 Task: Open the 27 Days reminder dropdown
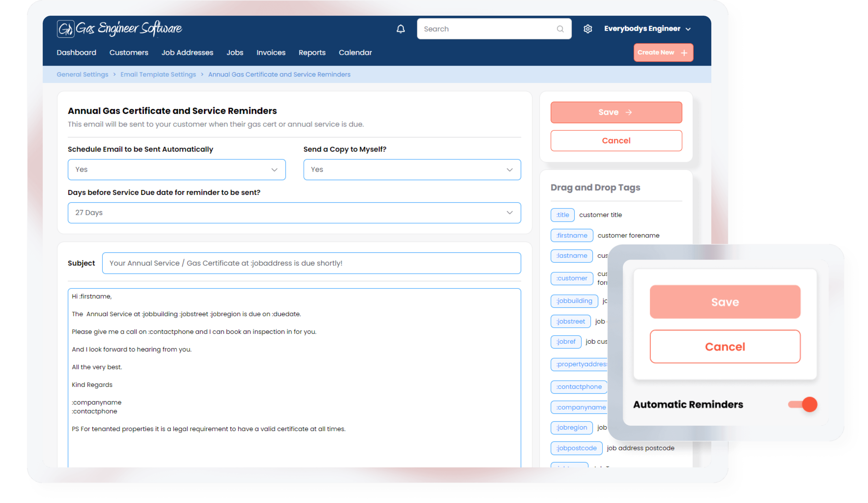294,213
